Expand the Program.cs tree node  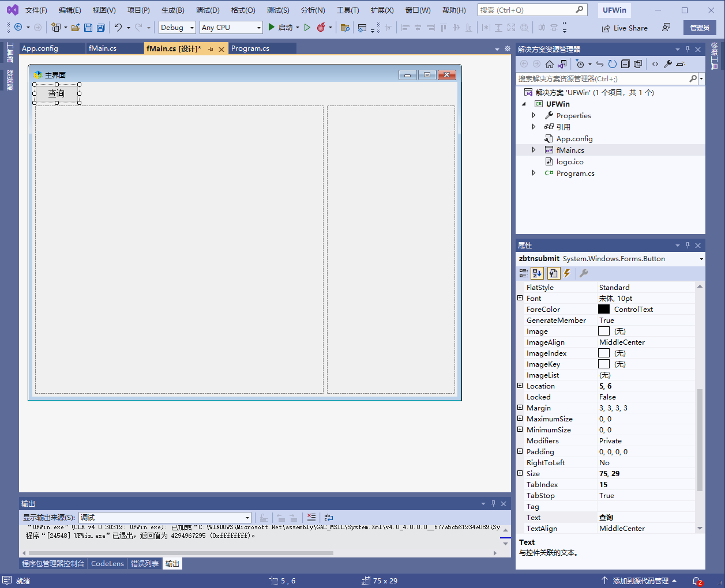pyautogui.click(x=534, y=173)
